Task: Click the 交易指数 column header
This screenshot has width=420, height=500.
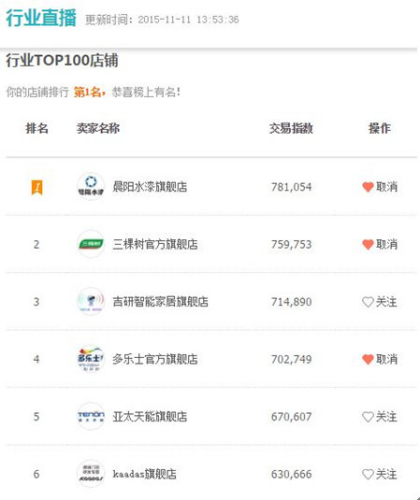Action: [x=291, y=128]
